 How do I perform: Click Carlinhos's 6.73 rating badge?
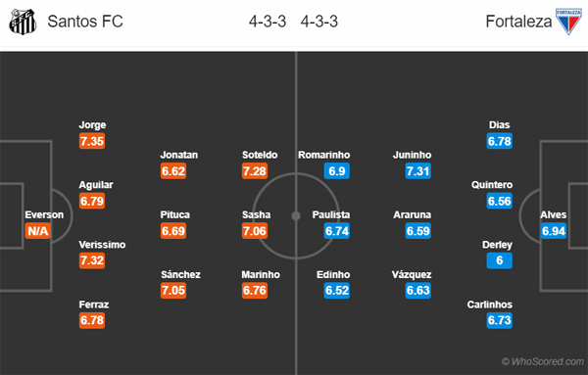[500, 320]
